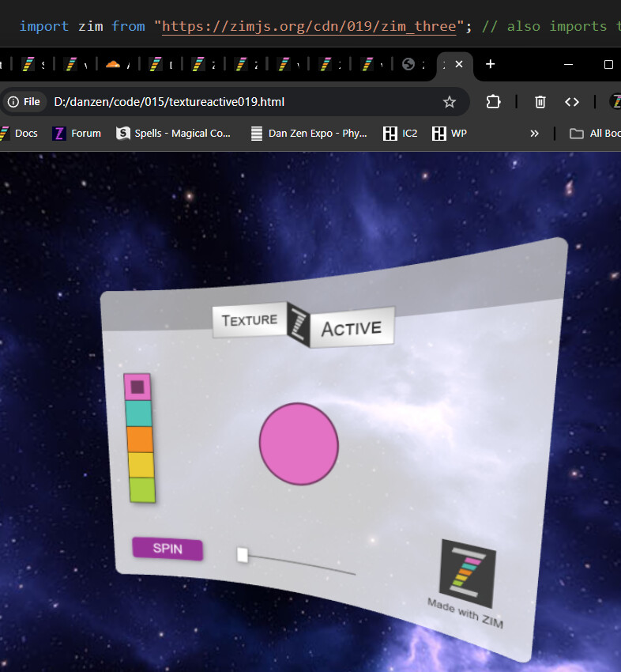Click the address bar URL field

coord(237,102)
